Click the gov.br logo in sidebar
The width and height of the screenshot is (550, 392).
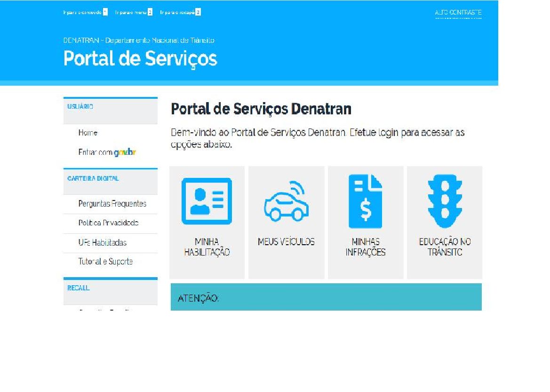[125, 152]
